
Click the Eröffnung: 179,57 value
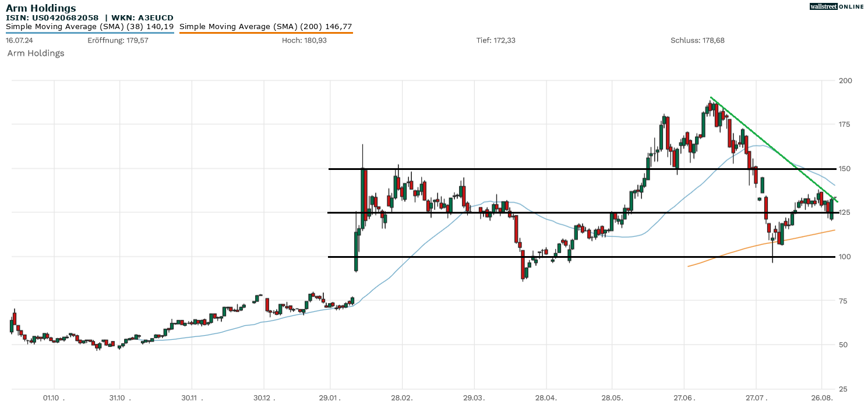118,41
